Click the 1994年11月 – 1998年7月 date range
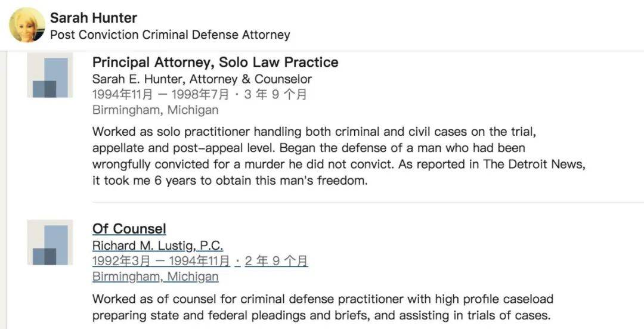Screen dimensions: 644x329 tap(161, 94)
